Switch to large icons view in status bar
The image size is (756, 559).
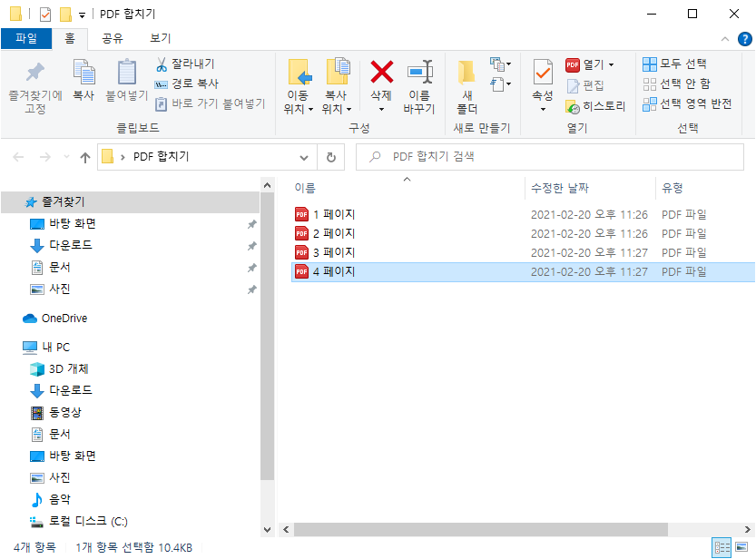pos(741,547)
